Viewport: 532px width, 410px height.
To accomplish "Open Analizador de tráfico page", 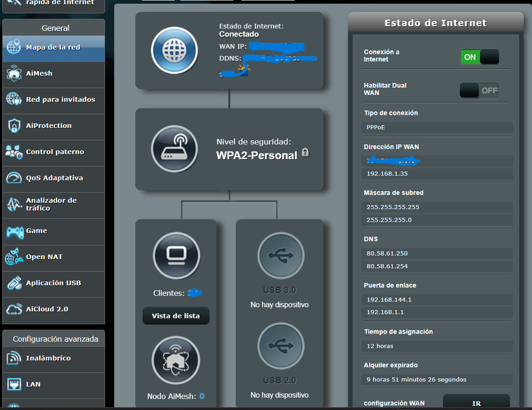I will click(51, 204).
